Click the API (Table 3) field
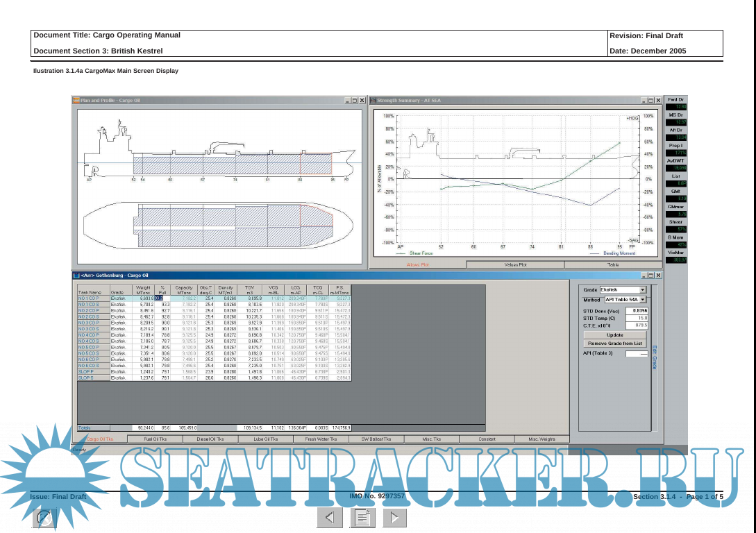Viewport: 756px width, 533px height. (x=636, y=353)
